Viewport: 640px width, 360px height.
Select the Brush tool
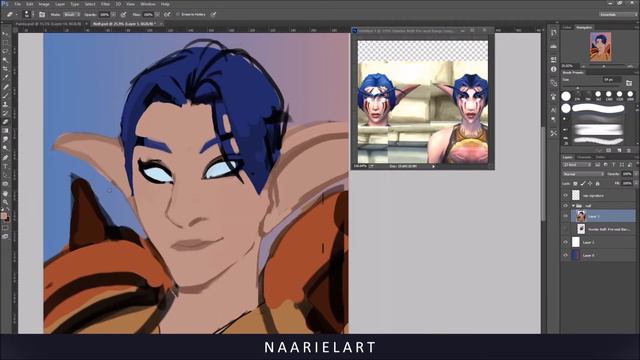[5, 96]
